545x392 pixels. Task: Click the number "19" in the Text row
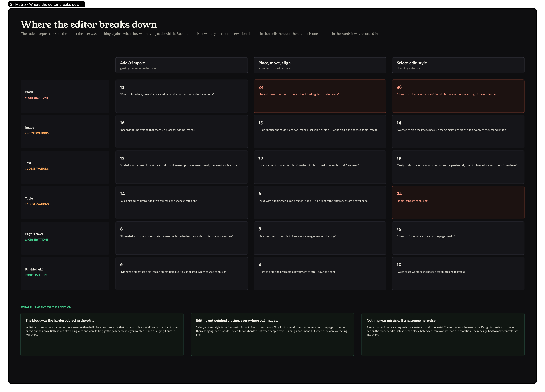pyautogui.click(x=399, y=158)
